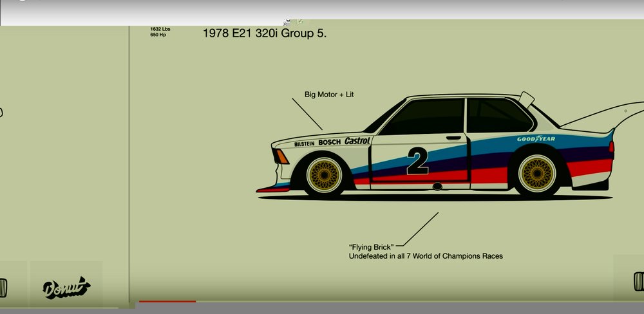Image resolution: width=644 pixels, height=314 pixels.
Task: Click the red played portion of the progress bar
Action: (x=167, y=302)
